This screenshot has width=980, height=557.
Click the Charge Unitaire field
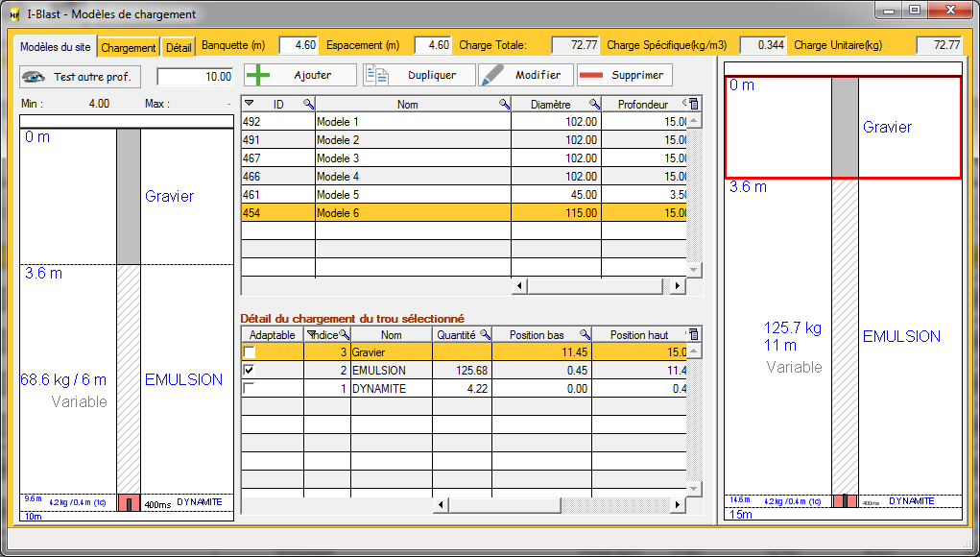[940, 45]
